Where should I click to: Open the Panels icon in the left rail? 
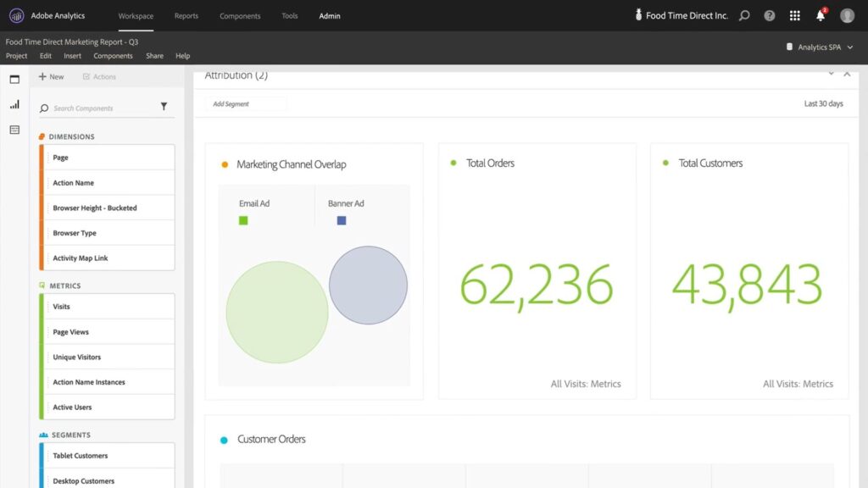pos(14,79)
